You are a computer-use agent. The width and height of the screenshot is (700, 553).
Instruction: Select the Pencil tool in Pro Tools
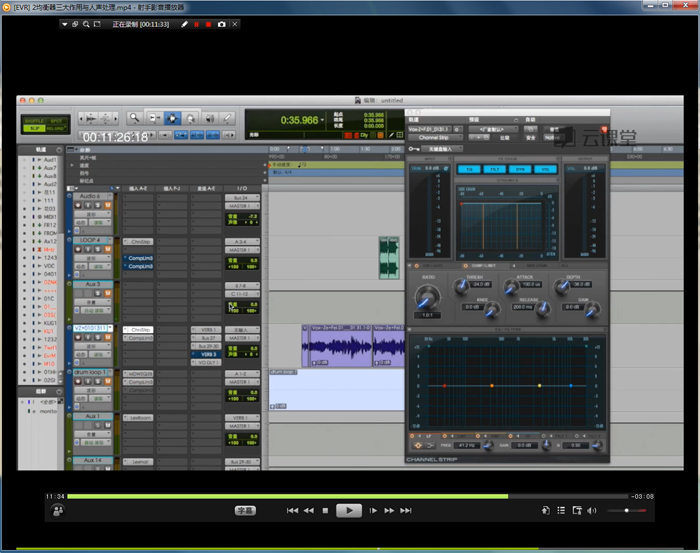(227, 118)
